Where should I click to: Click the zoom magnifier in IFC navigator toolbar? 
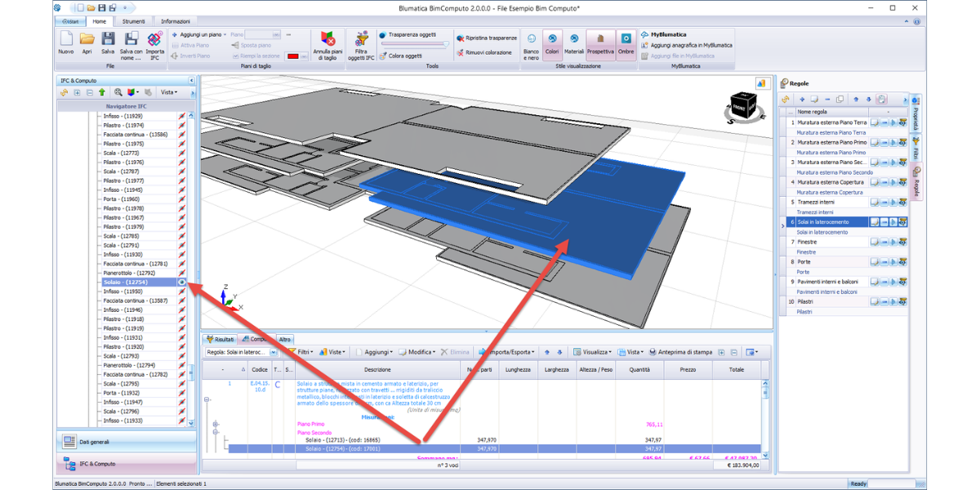118,92
